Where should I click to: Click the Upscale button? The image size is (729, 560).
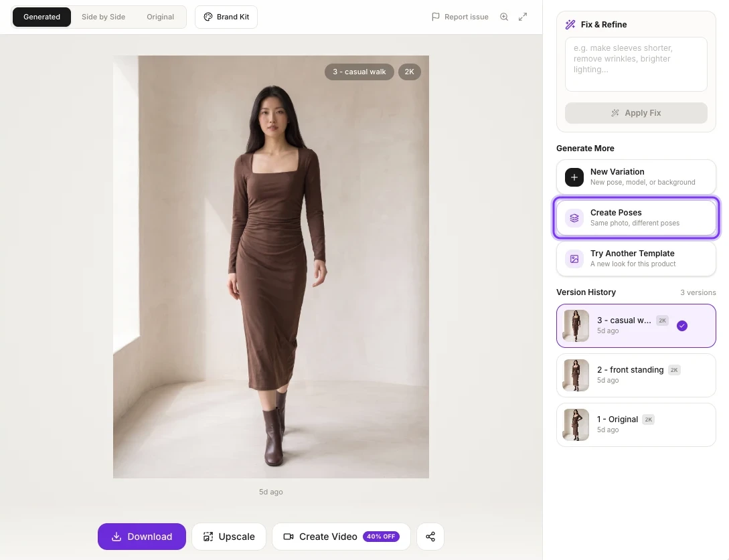(x=229, y=537)
